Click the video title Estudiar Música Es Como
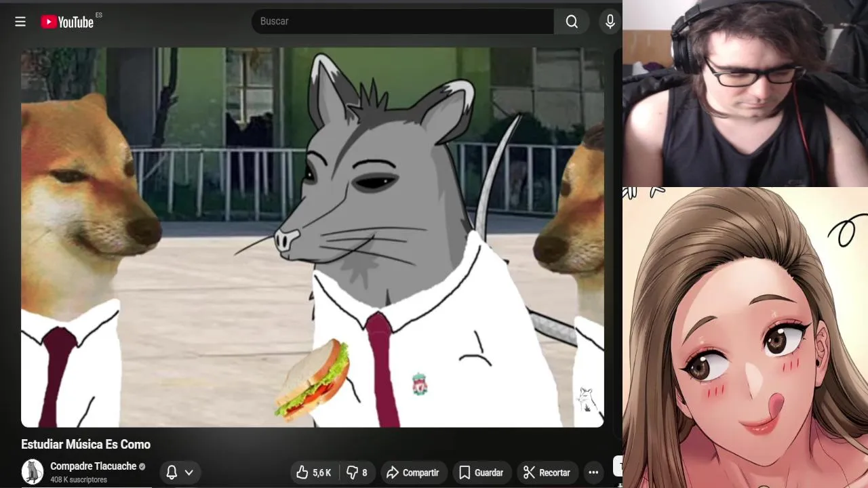This screenshot has height=488, width=868. [85, 445]
